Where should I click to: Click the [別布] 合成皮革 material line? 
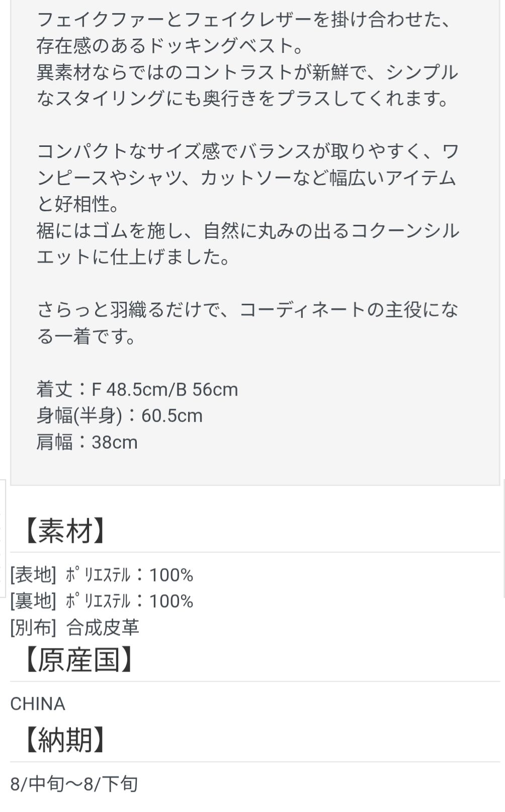tap(74, 627)
